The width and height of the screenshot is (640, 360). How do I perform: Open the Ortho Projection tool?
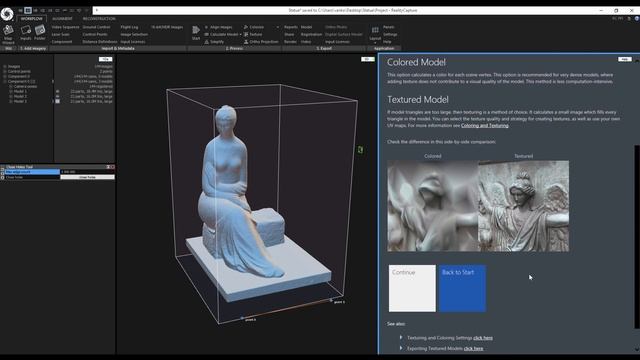click(261, 42)
